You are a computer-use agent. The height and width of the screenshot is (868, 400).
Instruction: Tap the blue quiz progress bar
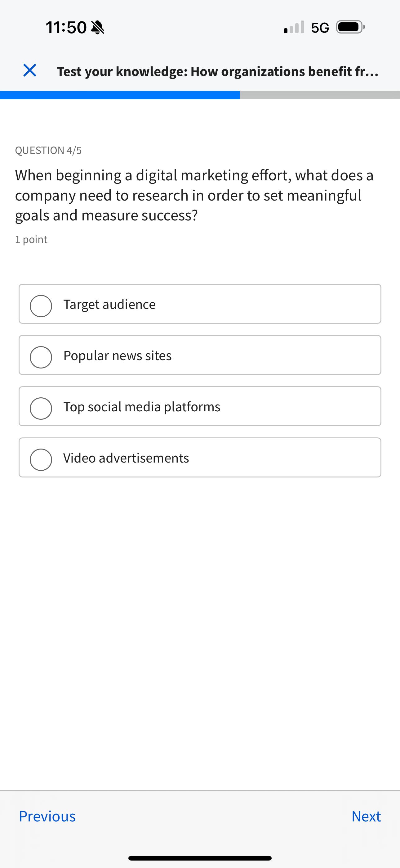(x=119, y=94)
